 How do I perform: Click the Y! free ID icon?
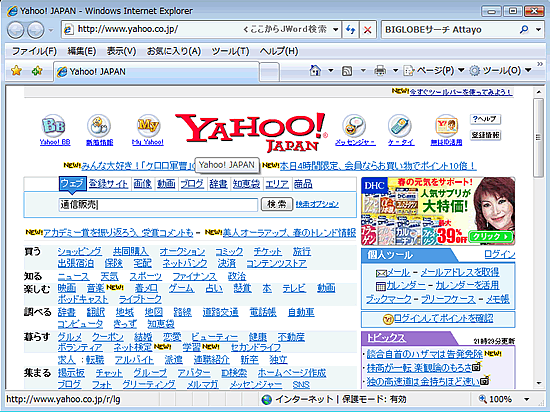pos(446,126)
